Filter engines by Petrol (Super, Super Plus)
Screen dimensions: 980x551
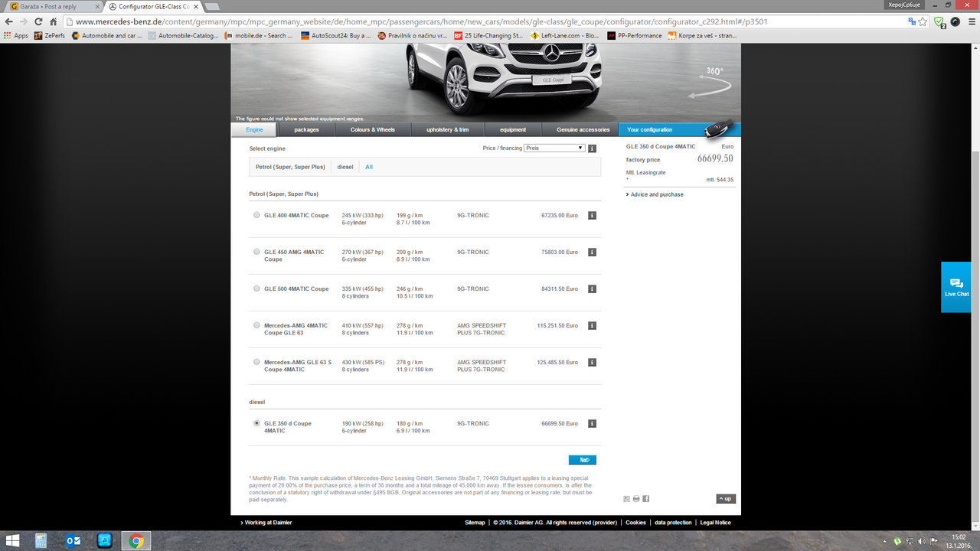tap(290, 167)
